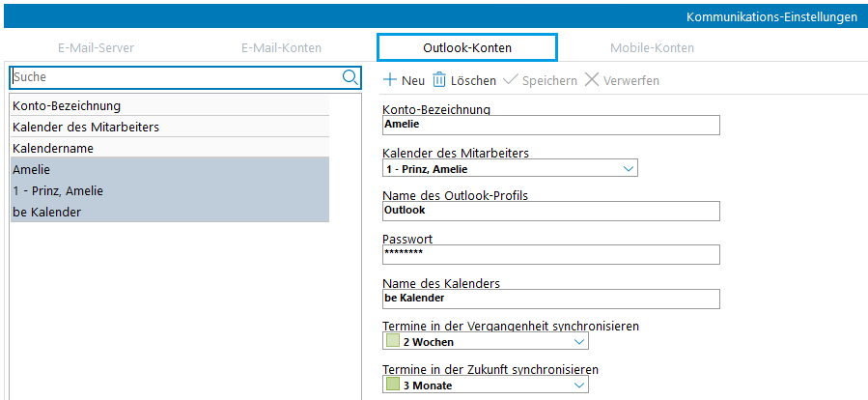
Task: Click the Name des Outlook-Profils field
Action: coord(550,211)
